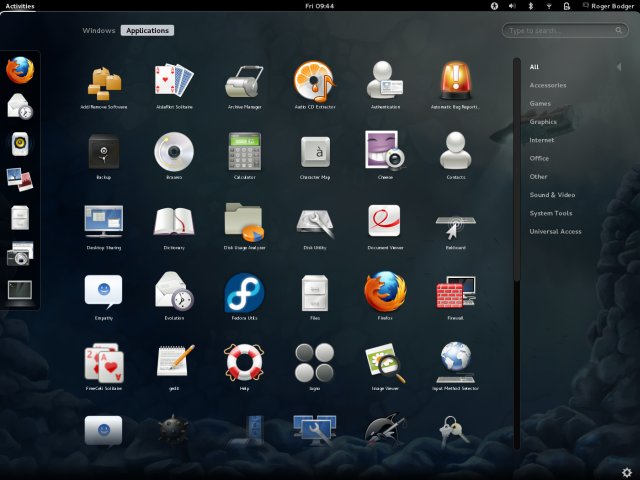Screen dimensions: 640x480
Task: Open Image Viewer
Action: pyautogui.click(x=385, y=366)
